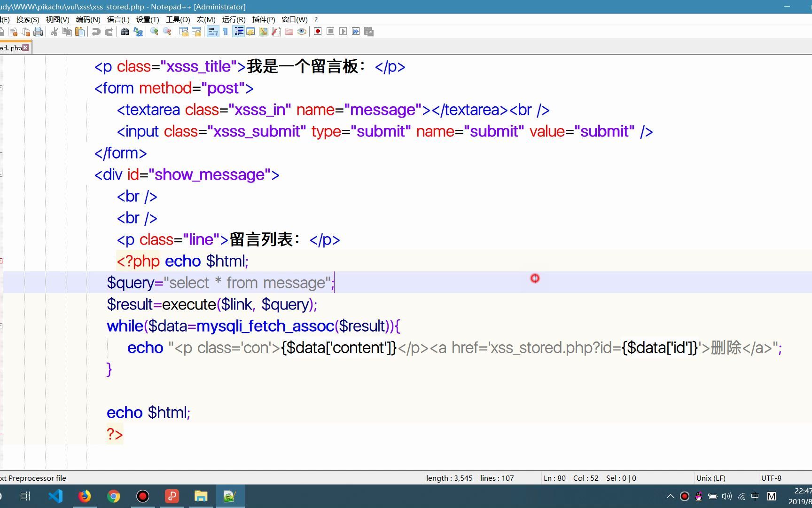This screenshot has height=508, width=812.
Task: Collapse the div show_message fold marker
Action: (x=1, y=174)
